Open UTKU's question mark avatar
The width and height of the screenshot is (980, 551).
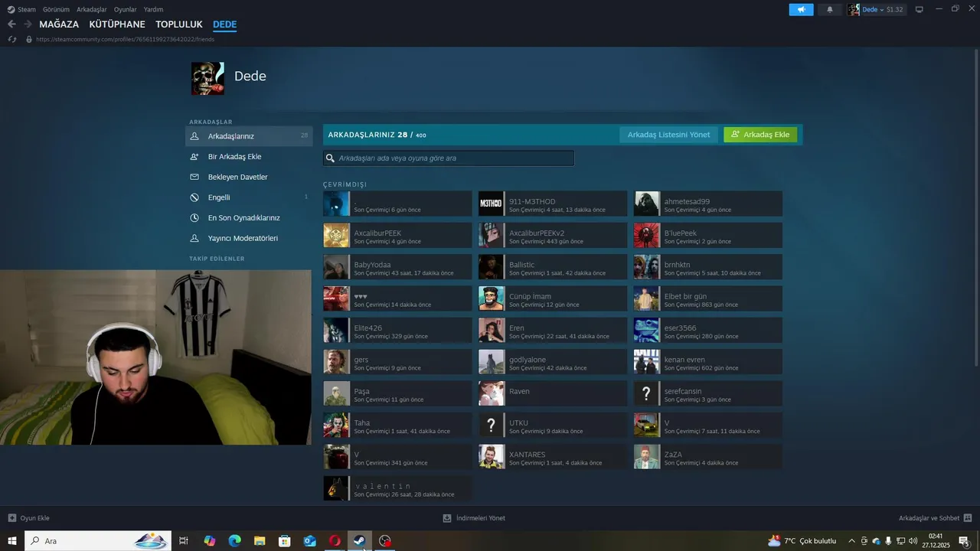(x=492, y=425)
